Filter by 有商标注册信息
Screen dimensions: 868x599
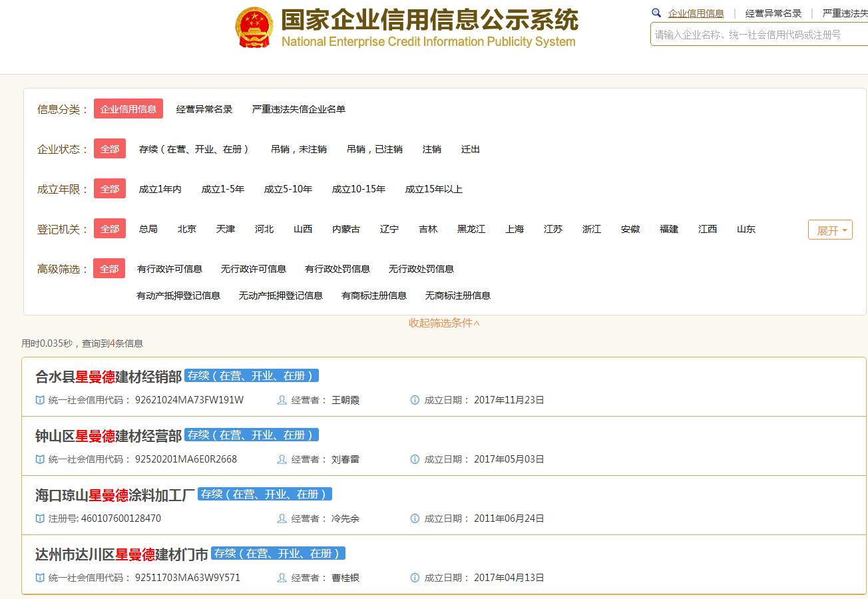tap(374, 296)
